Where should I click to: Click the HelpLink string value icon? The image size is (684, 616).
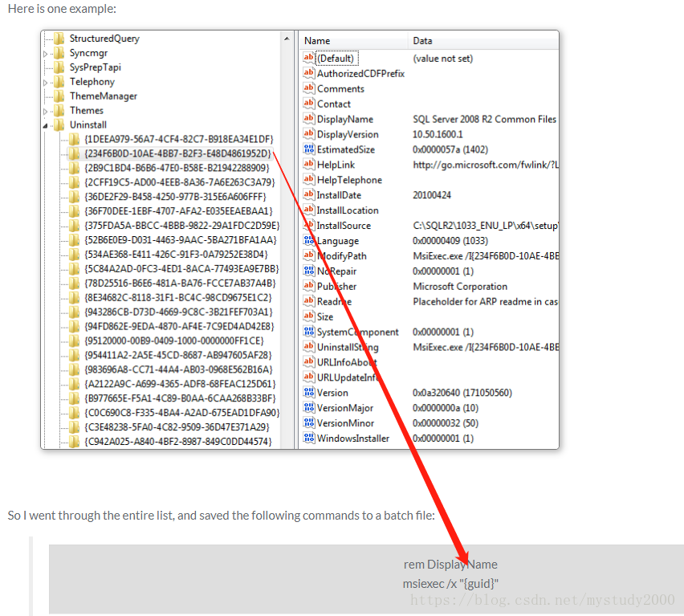(309, 164)
